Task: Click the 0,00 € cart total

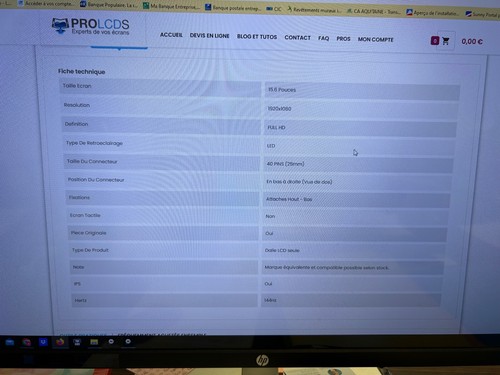Action: [472, 42]
